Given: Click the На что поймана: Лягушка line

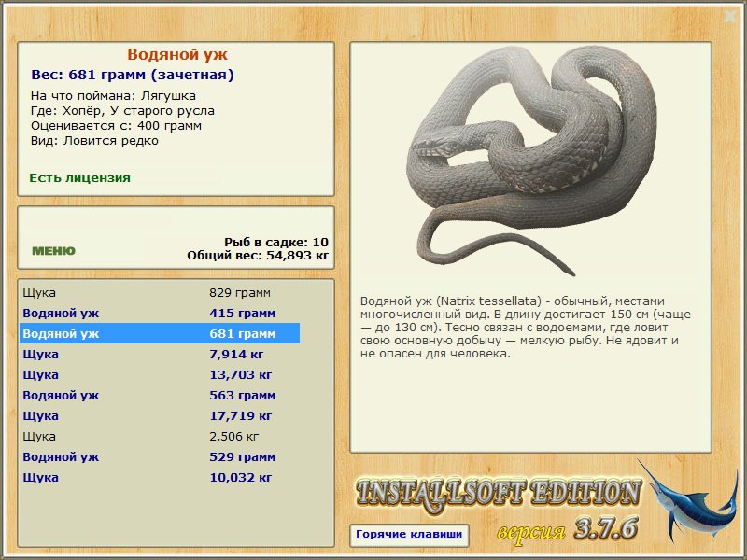Looking at the screenshot, I should click(x=113, y=96).
